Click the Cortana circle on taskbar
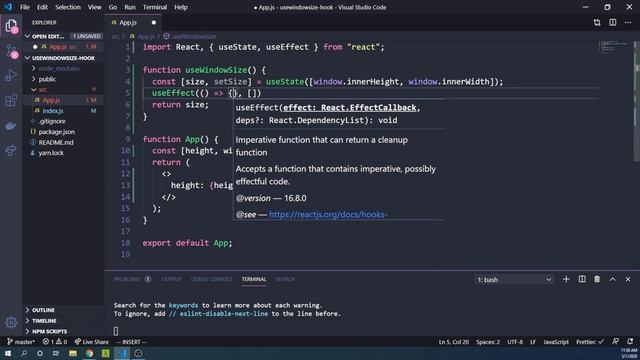This screenshot has width=640, height=360. pos(40,353)
